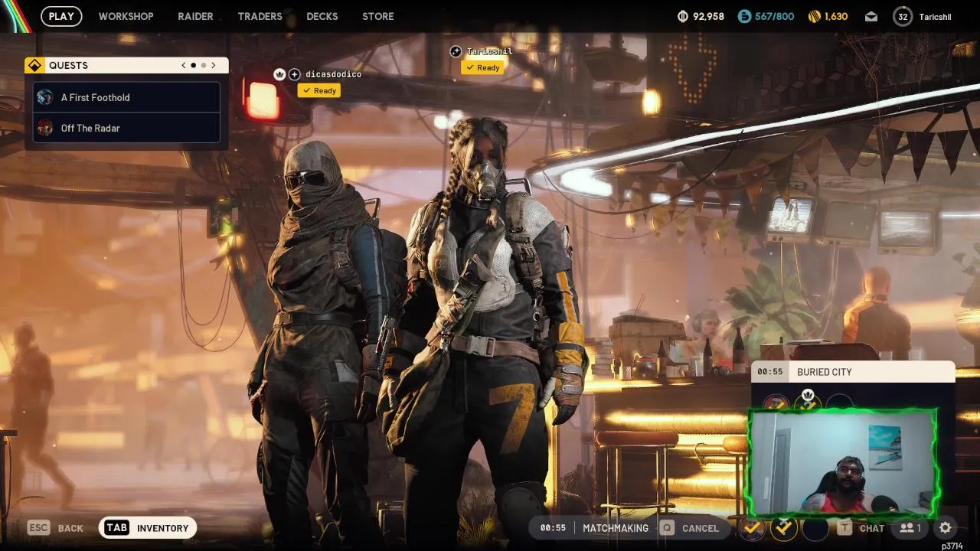Screen dimensions: 980x551
Task: Open the A First Foothold quest
Action: click(126, 97)
